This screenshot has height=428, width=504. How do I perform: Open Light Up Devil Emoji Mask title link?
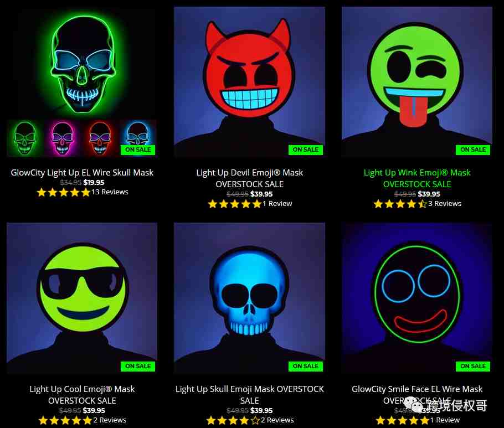click(x=249, y=178)
